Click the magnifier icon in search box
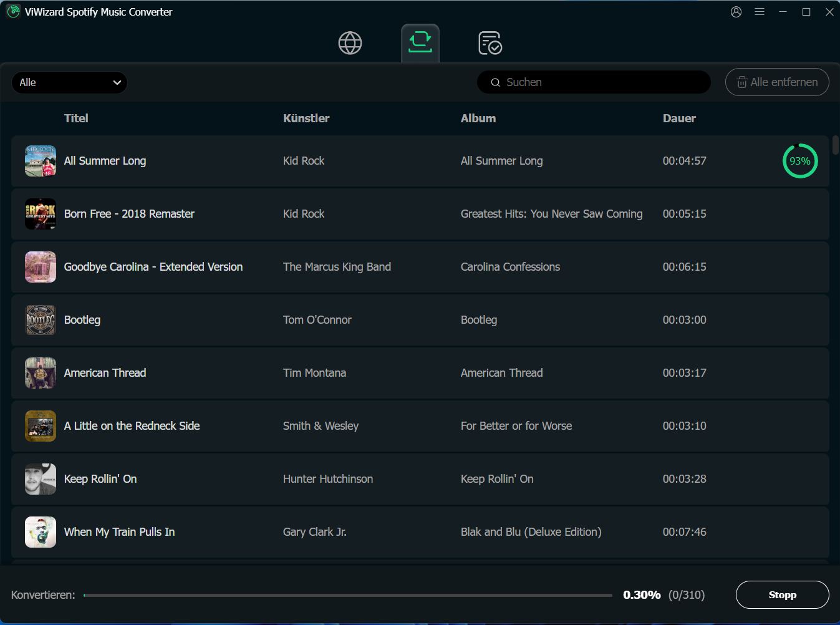This screenshot has height=625, width=840. click(x=495, y=82)
